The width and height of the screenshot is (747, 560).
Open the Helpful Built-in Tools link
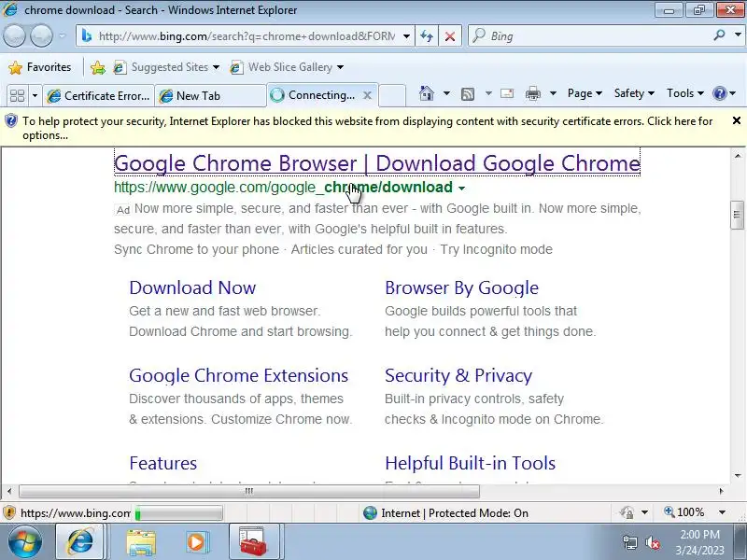(x=471, y=463)
